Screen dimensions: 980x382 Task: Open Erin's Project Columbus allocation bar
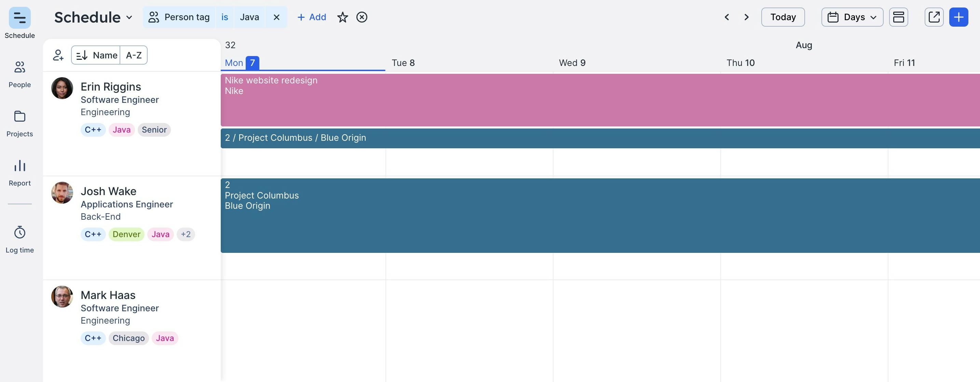[x=600, y=138]
